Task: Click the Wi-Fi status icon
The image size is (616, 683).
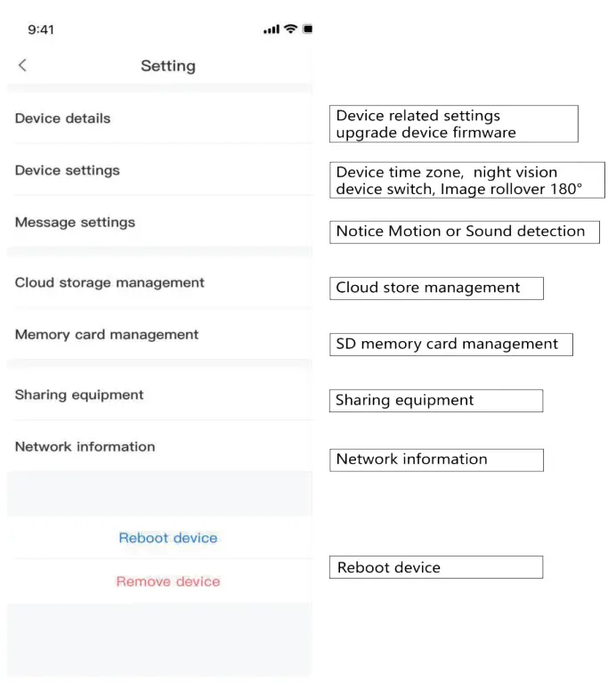Action: pos(290,29)
